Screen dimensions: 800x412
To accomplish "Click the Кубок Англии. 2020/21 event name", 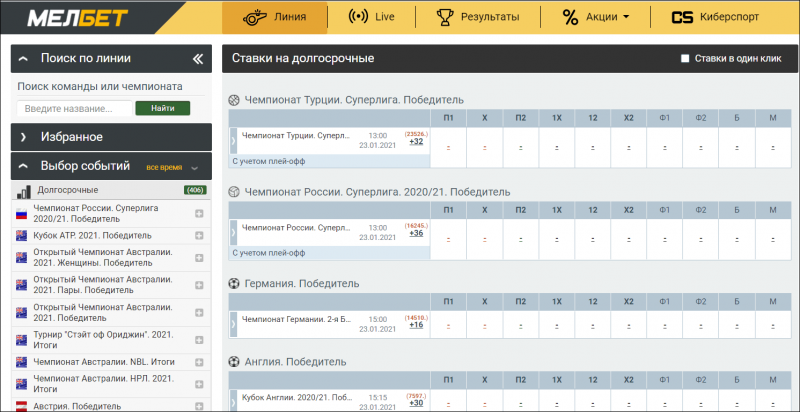I will pyautogui.click(x=296, y=397).
